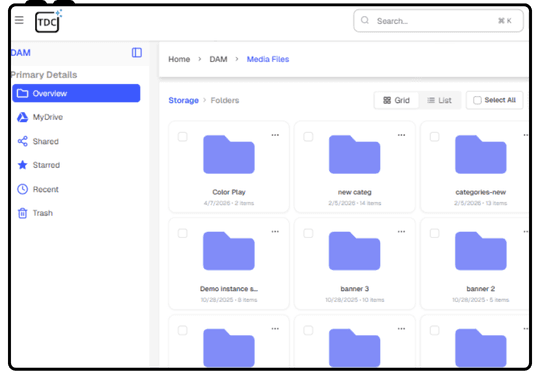Screen dimensions: 540x384
Task: Open the categories-new folder icon
Action: 481,154
